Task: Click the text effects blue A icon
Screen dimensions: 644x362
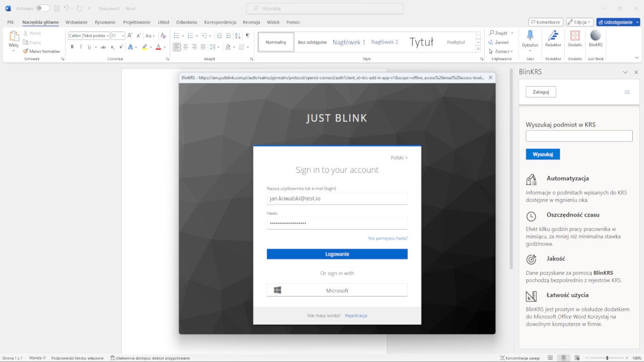Action: (131, 47)
